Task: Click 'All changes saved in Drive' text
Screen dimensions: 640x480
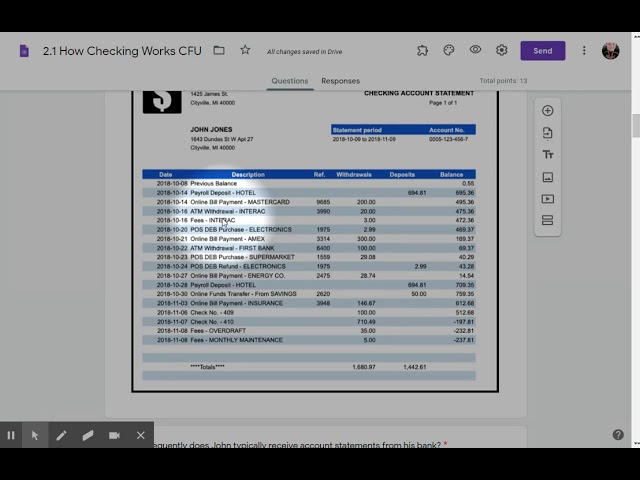Action: pos(304,52)
